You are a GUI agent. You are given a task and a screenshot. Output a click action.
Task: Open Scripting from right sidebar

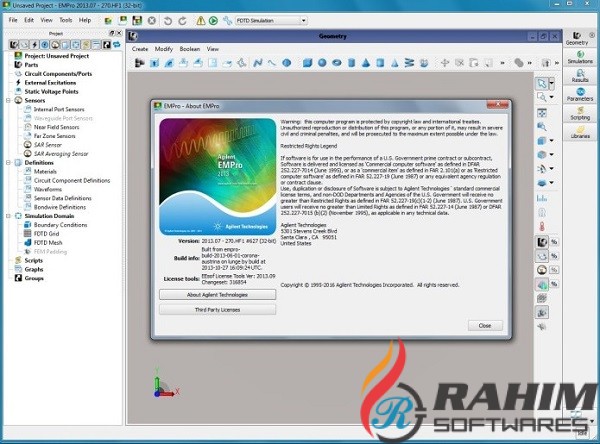580,113
